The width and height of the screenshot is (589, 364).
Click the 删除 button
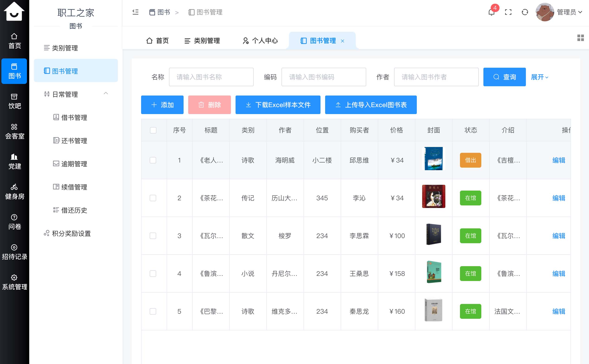click(x=209, y=105)
